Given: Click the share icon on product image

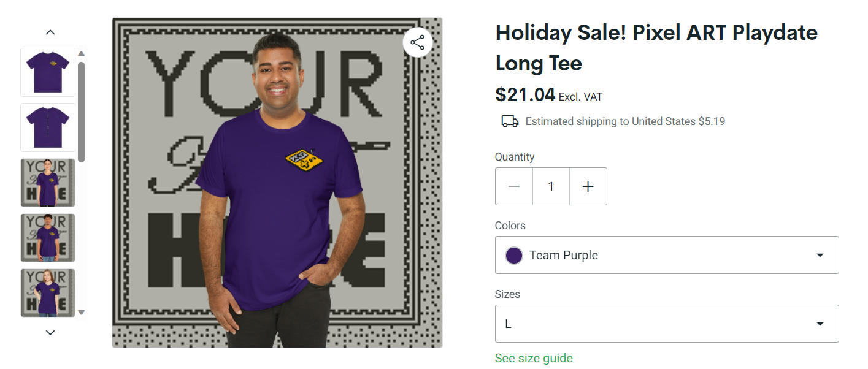Looking at the screenshot, I should pyautogui.click(x=418, y=43).
